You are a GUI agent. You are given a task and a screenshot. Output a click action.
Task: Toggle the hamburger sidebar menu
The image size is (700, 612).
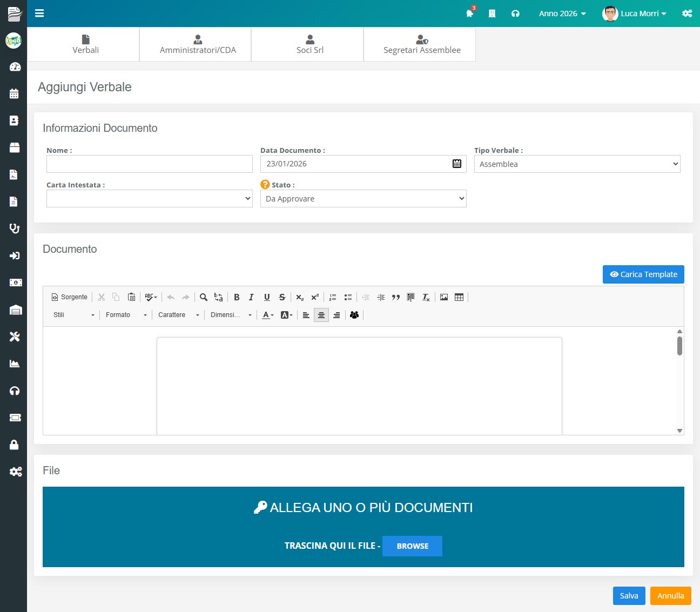click(39, 14)
